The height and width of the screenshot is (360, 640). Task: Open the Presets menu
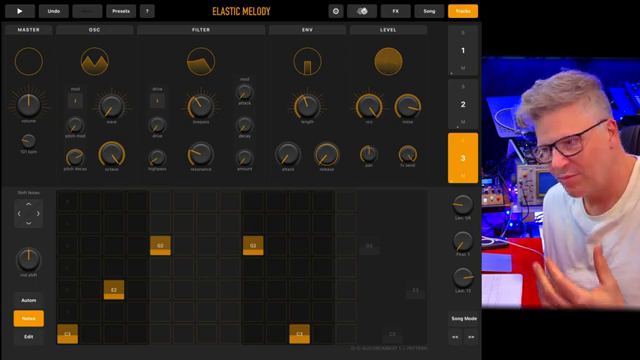coord(121,11)
